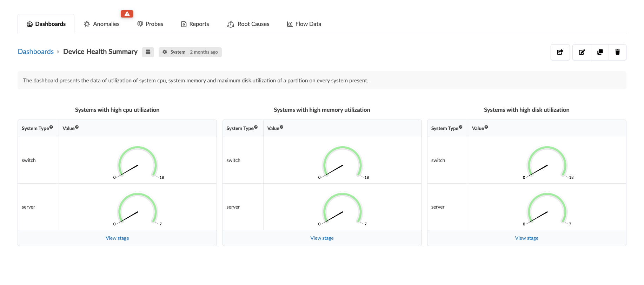Click the predefined package icon beside title
Viewport: 644px width, 285px height.
[148, 52]
